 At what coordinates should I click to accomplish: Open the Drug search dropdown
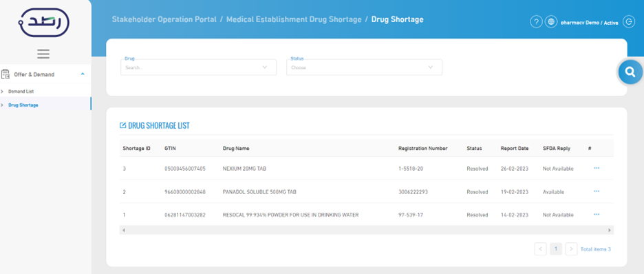198,67
